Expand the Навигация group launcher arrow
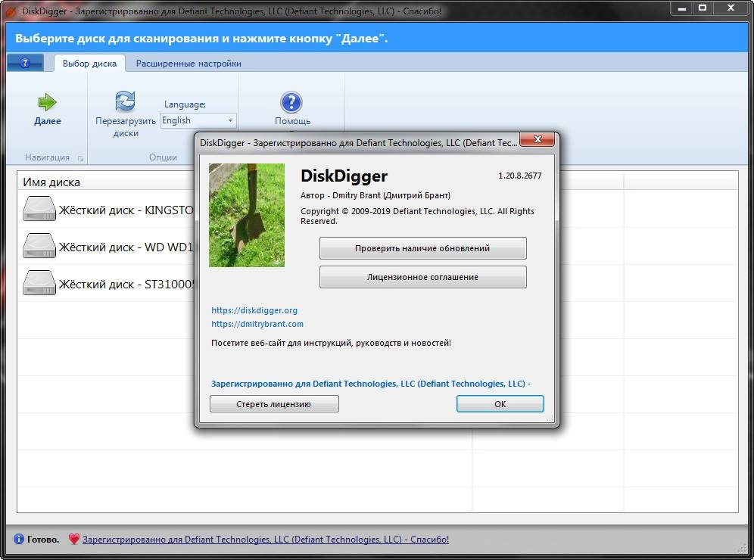 [x=80, y=158]
